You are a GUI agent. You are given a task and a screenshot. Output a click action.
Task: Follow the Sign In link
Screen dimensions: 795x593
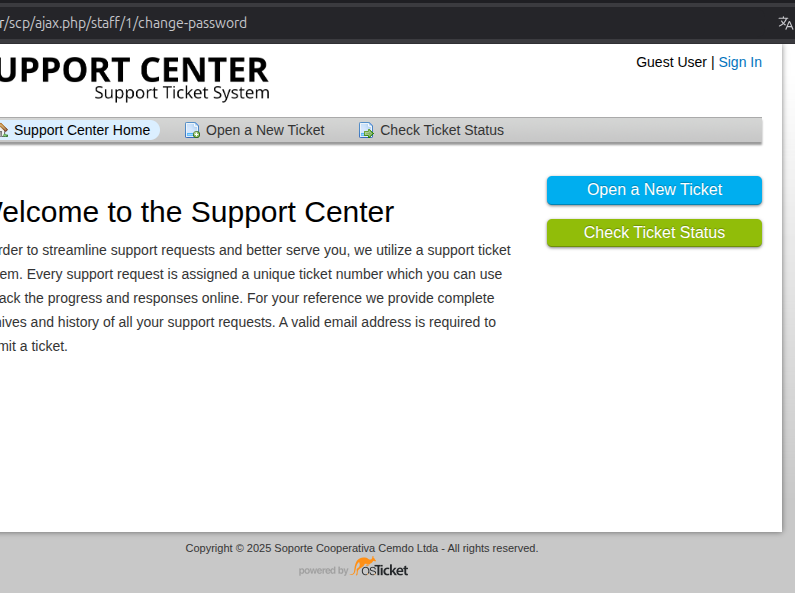click(x=740, y=62)
